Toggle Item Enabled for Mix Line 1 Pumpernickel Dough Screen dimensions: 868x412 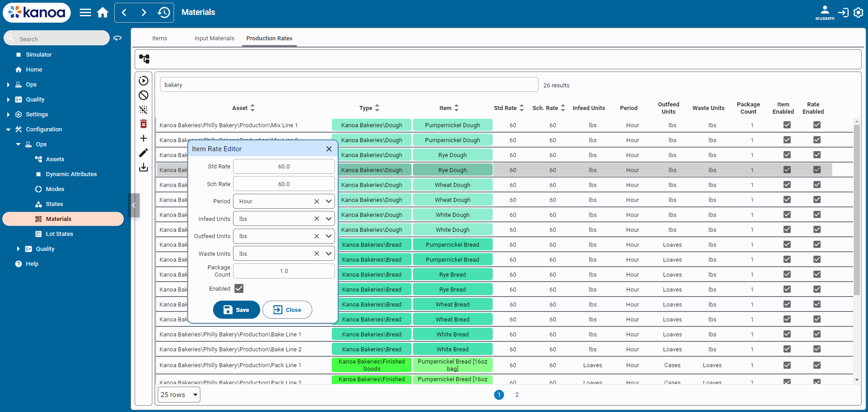[787, 125]
